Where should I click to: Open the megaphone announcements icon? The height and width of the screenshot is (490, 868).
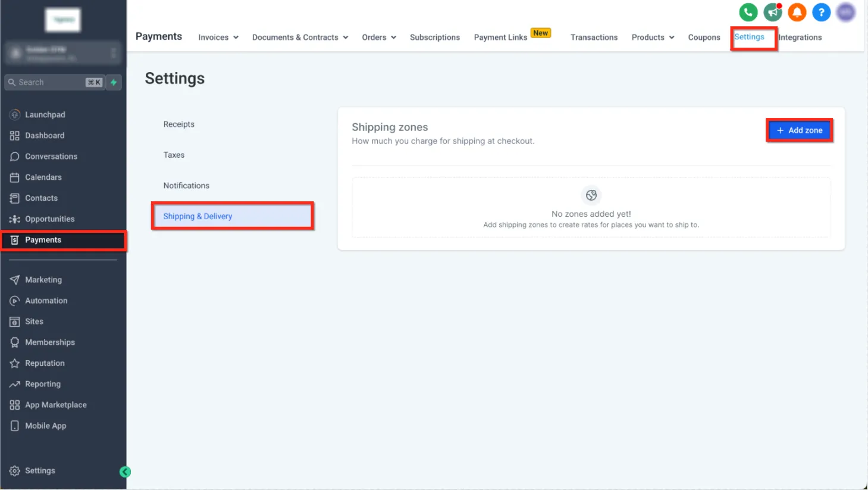click(x=772, y=12)
